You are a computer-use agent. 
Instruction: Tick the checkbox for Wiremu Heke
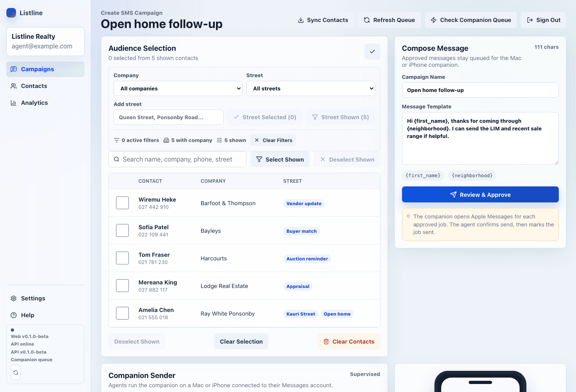tap(122, 203)
